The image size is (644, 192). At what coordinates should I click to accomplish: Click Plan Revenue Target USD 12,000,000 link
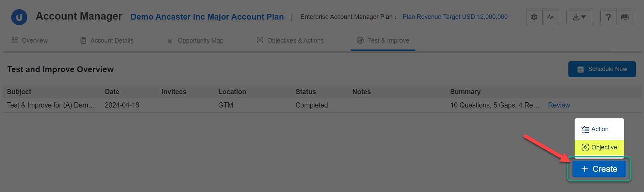[x=455, y=17]
